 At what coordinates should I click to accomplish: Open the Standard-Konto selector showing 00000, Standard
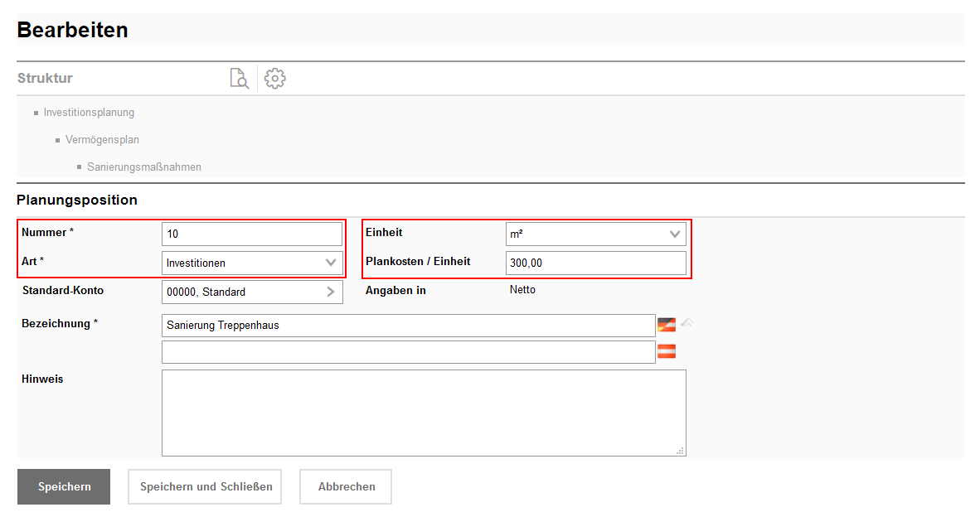(252, 292)
